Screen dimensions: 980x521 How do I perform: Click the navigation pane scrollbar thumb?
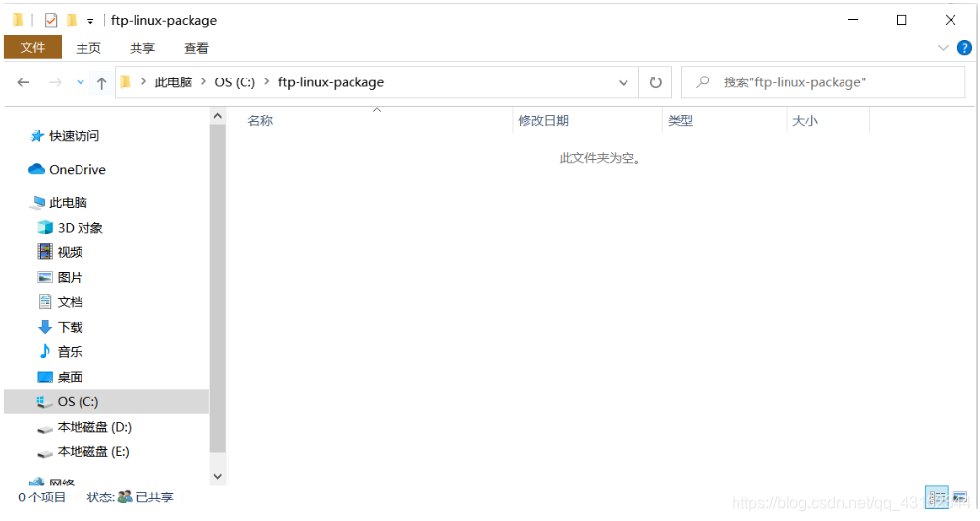click(217, 288)
